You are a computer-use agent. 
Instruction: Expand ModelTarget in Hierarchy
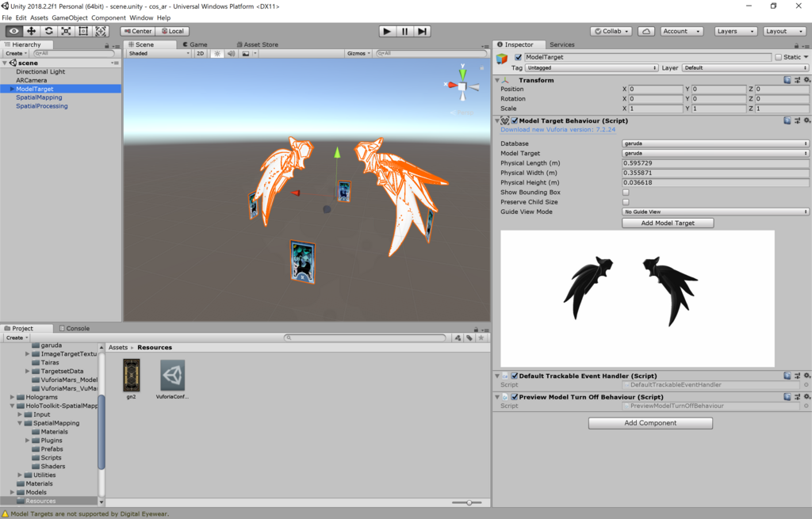[12, 89]
